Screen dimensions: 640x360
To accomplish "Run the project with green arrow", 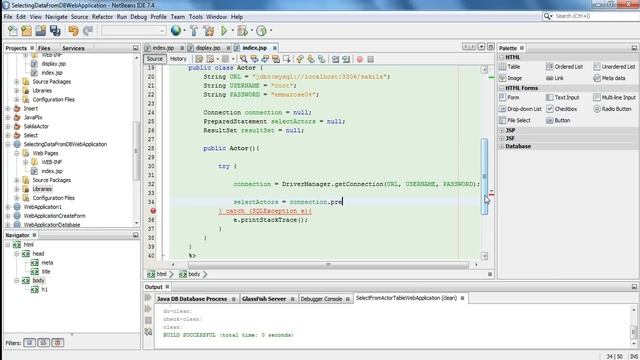I will point(224,31).
